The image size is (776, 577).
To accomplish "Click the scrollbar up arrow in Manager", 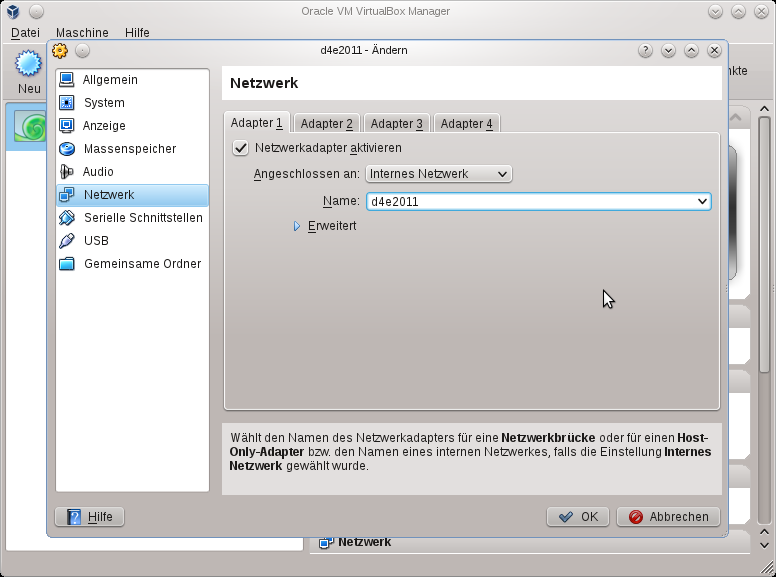I will click(x=764, y=109).
